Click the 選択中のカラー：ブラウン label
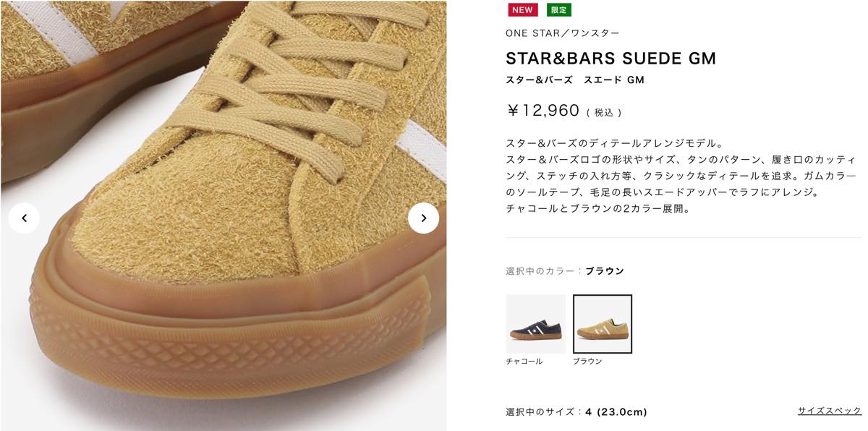The width and height of the screenshot is (868, 431). tap(565, 271)
